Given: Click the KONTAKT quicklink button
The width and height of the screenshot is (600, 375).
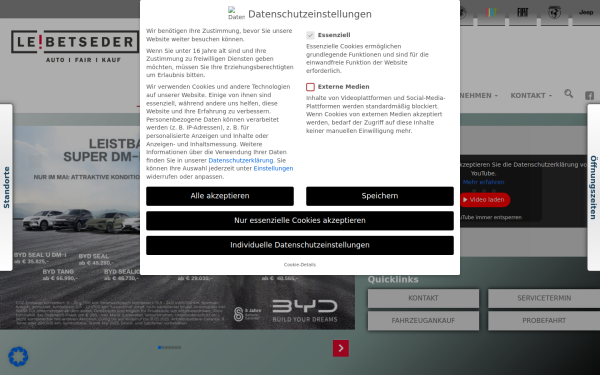Looking at the screenshot, I should click(423, 298).
